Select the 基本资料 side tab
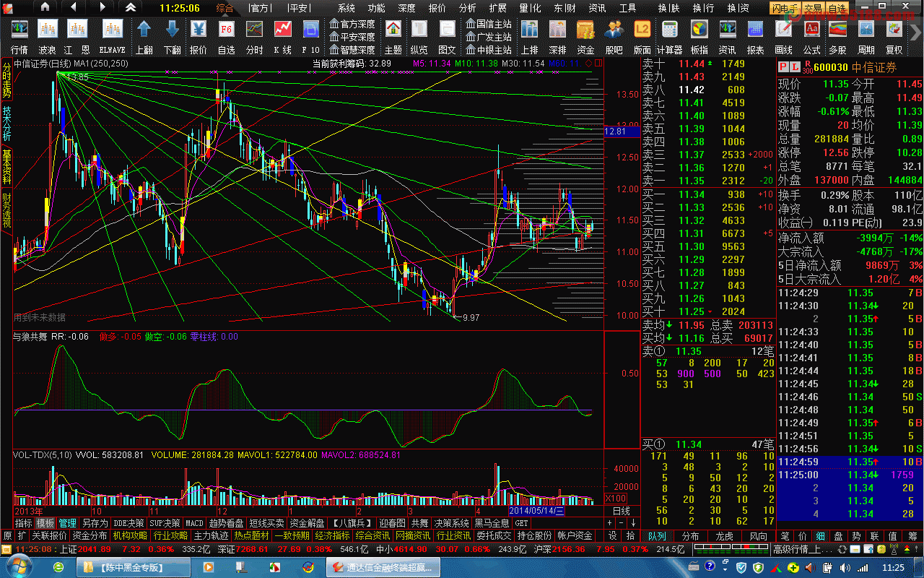 tap(6, 166)
